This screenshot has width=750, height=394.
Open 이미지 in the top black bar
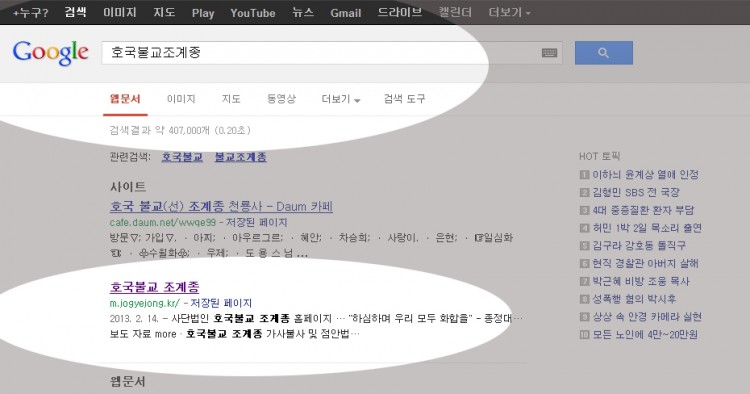120,12
